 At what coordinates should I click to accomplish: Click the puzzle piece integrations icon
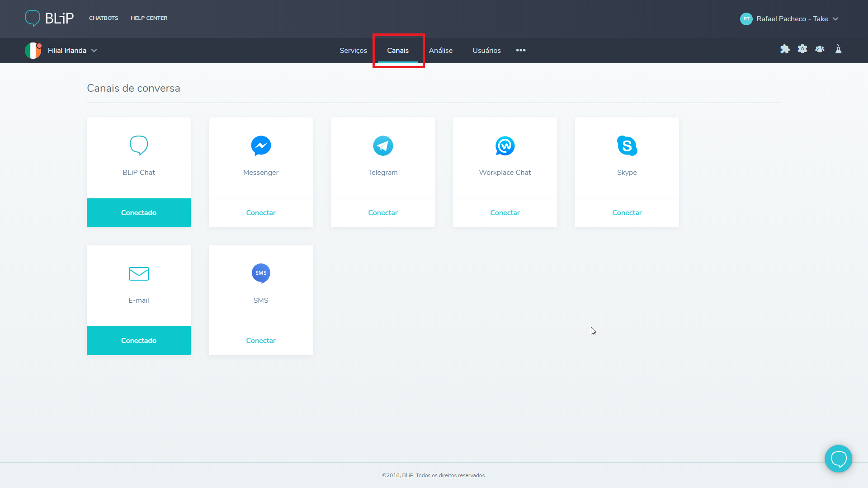785,49
